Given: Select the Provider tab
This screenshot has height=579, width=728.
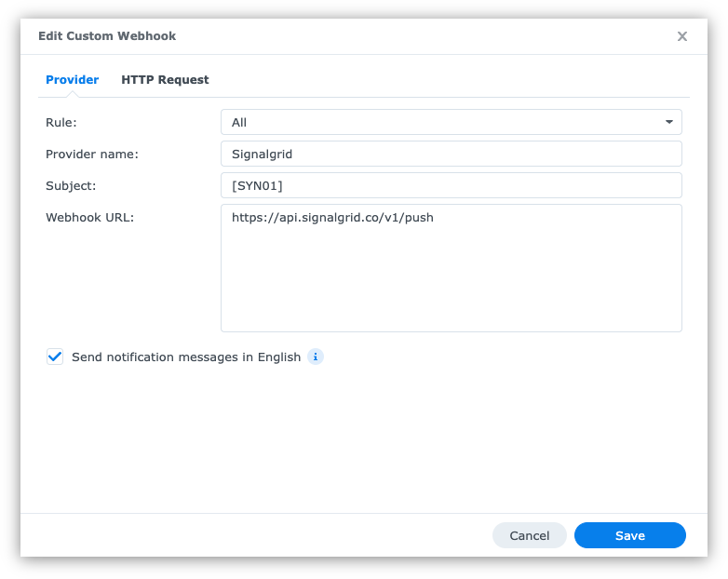Looking at the screenshot, I should tap(72, 80).
